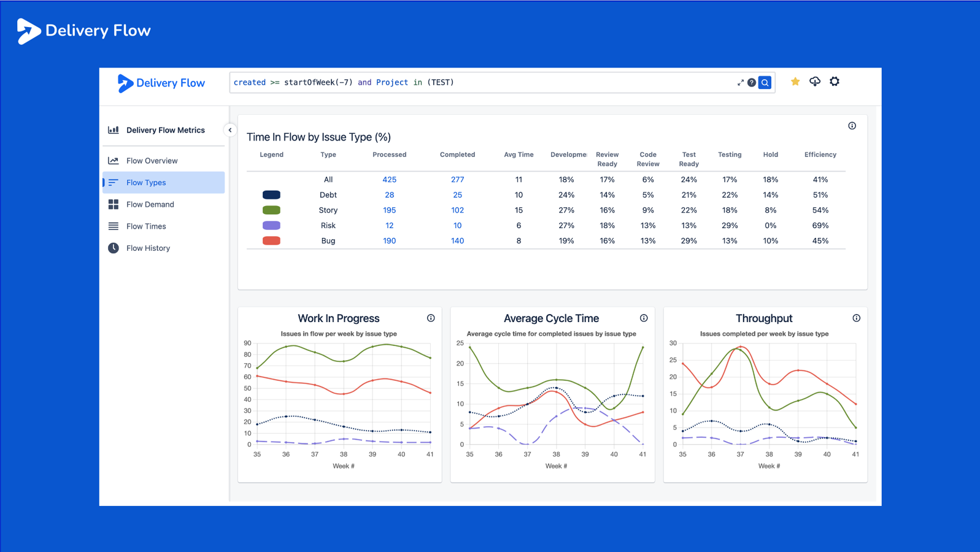Click the red Bug legend swatch
The image size is (980, 552).
pyautogui.click(x=271, y=241)
